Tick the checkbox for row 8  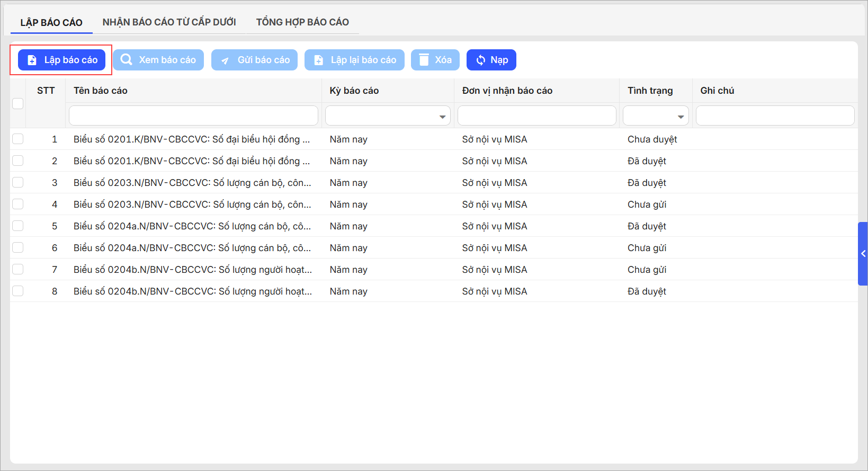pos(18,291)
